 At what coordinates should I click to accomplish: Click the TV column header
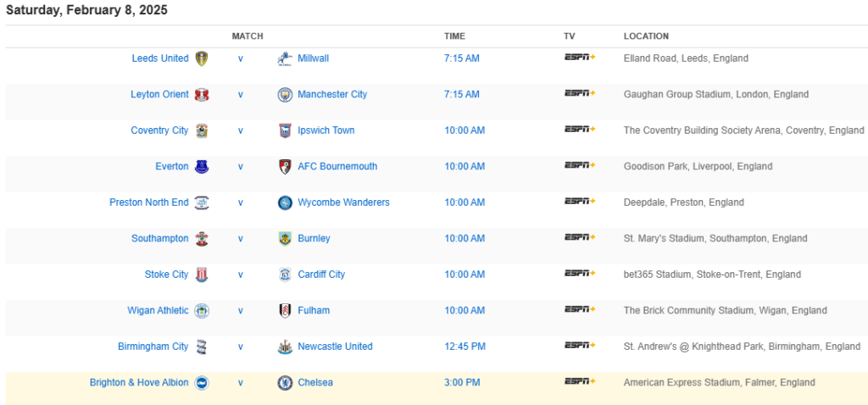[570, 36]
